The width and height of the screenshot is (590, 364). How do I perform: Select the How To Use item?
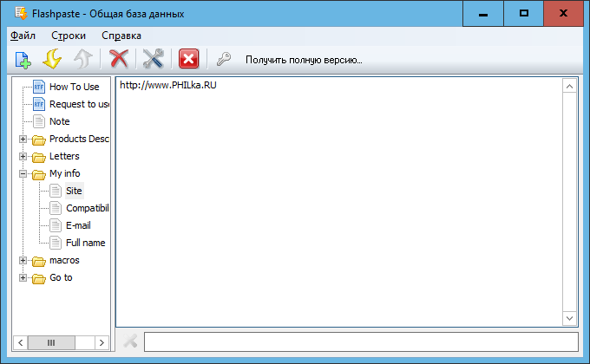(74, 87)
